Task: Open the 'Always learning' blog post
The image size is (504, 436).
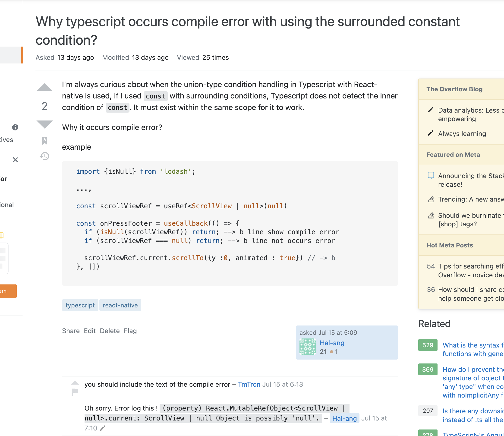Action: pos(462,134)
